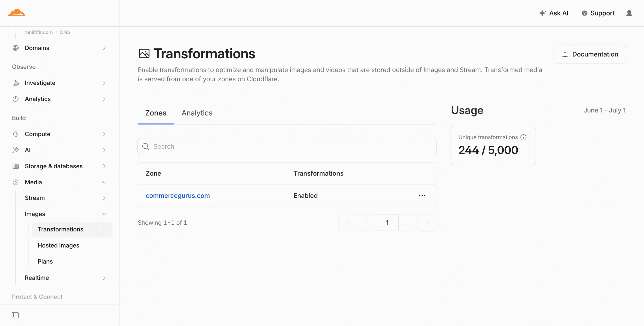Click the Transformations column header
Image resolution: width=644 pixels, height=326 pixels.
click(x=318, y=173)
